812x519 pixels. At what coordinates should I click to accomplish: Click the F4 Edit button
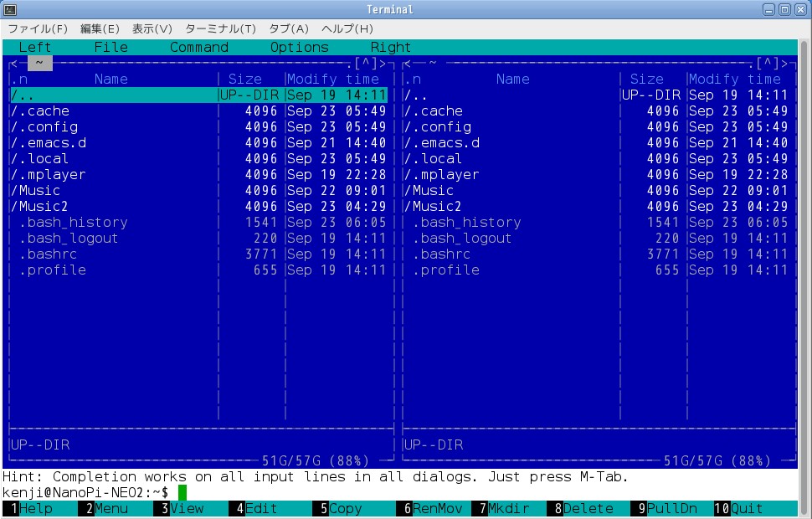pos(261,508)
